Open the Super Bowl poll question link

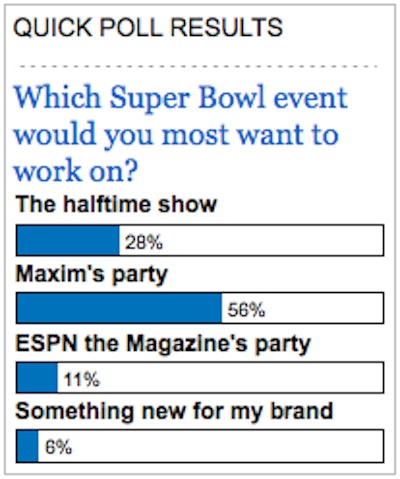coord(180,134)
